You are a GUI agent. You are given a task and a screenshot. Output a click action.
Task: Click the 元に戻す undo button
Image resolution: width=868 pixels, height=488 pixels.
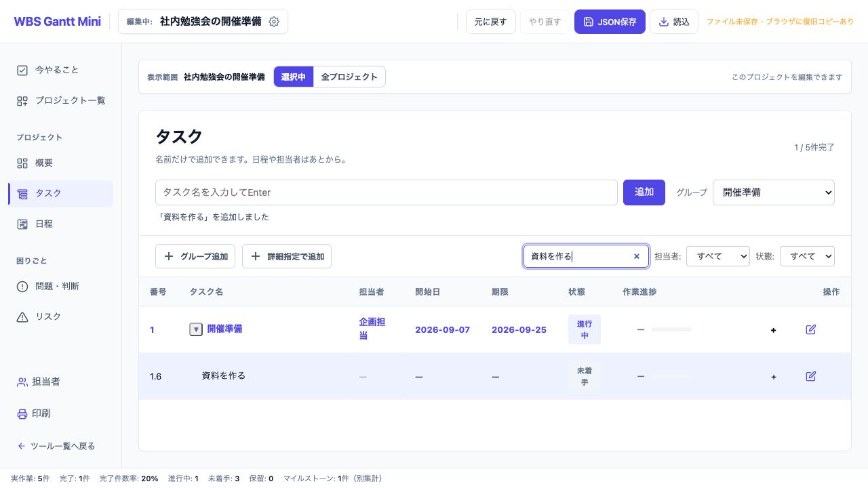click(x=491, y=22)
